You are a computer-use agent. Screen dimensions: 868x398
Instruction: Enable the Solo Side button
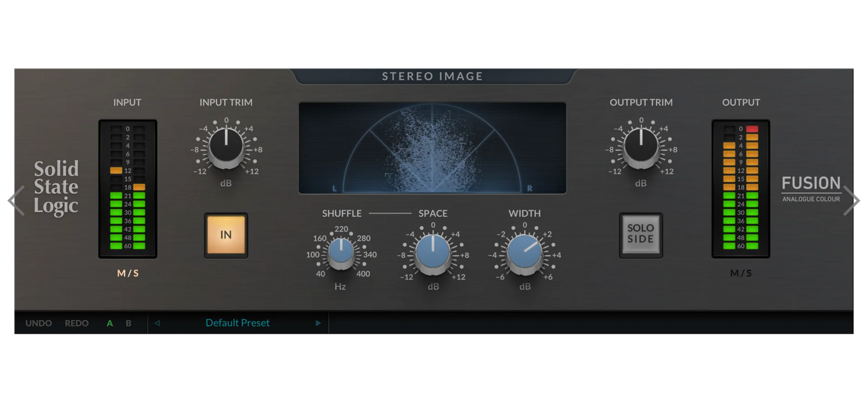[640, 234]
